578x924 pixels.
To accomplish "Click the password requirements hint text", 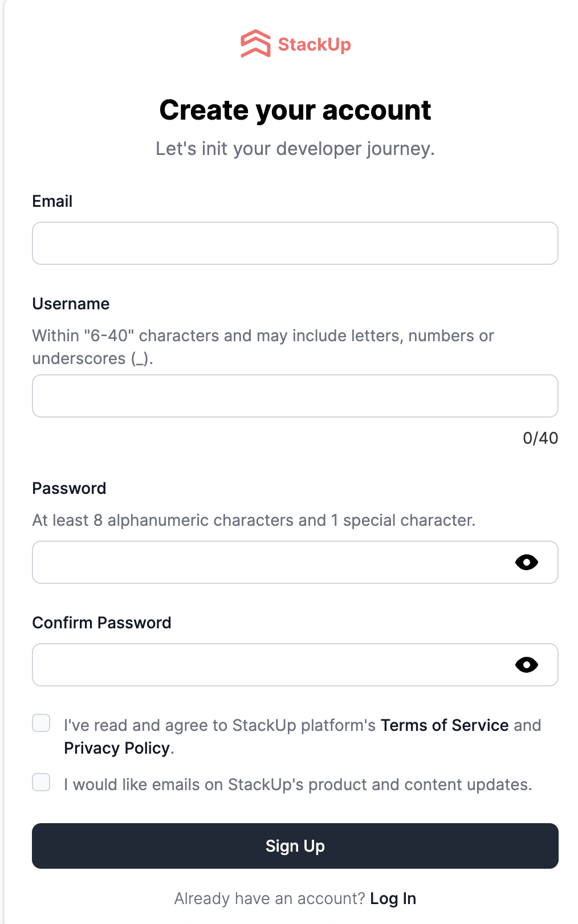I will (254, 520).
